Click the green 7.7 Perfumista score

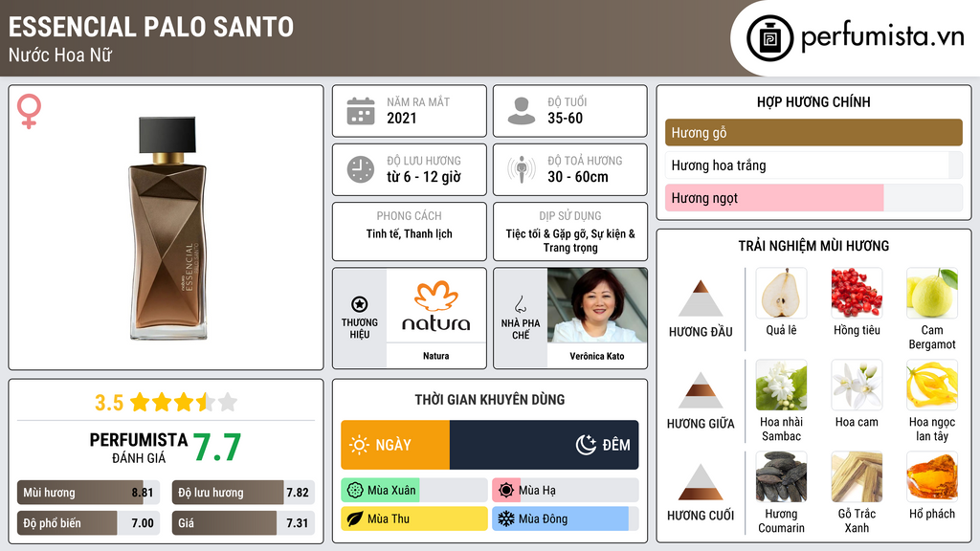click(217, 448)
